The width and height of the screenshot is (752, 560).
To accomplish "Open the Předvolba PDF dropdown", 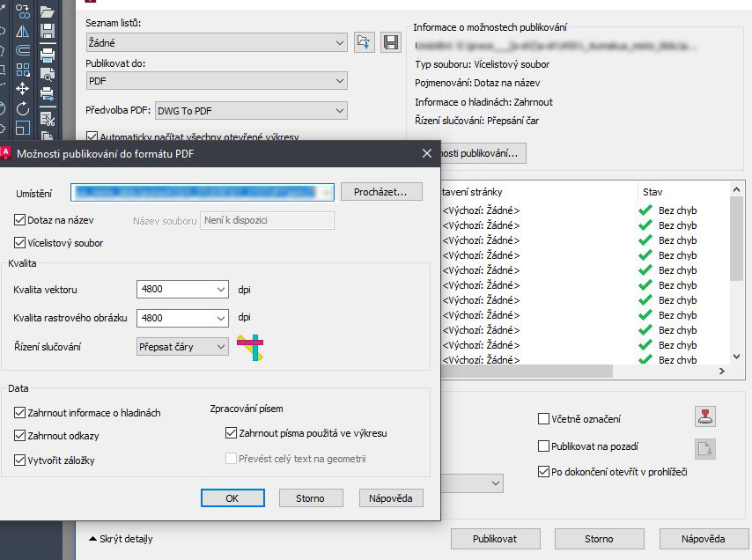I will pos(340,111).
